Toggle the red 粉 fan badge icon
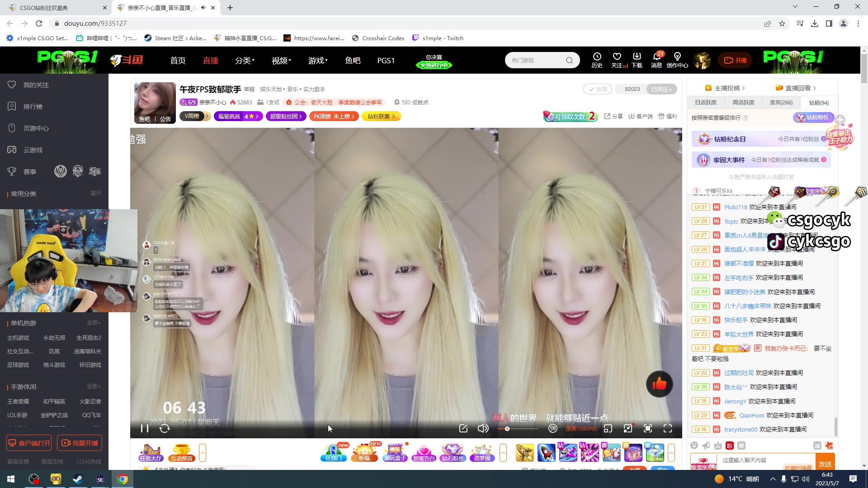Screen dimensions: 868x488 pyautogui.click(x=730, y=446)
